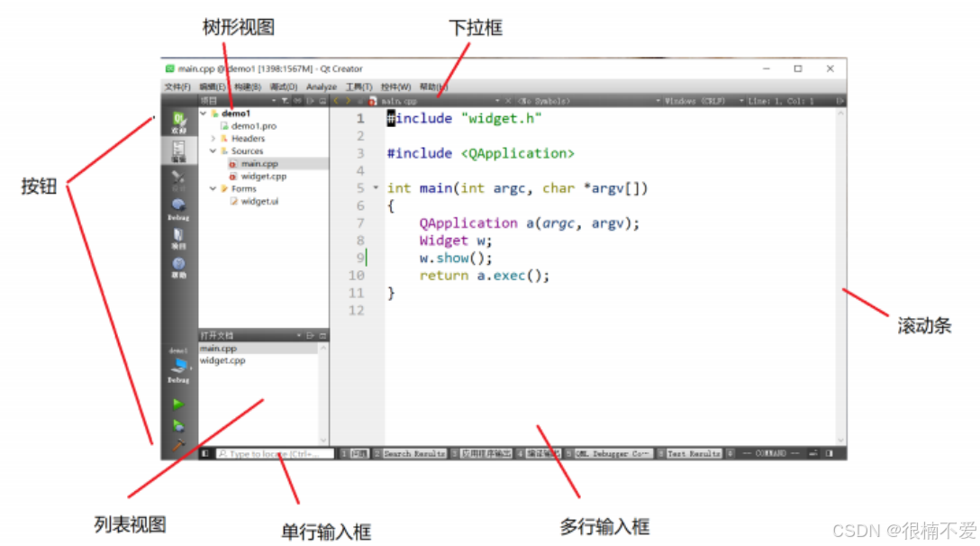
Task: Toggle the left sidebar icon in status bar
Action: pyautogui.click(x=205, y=453)
